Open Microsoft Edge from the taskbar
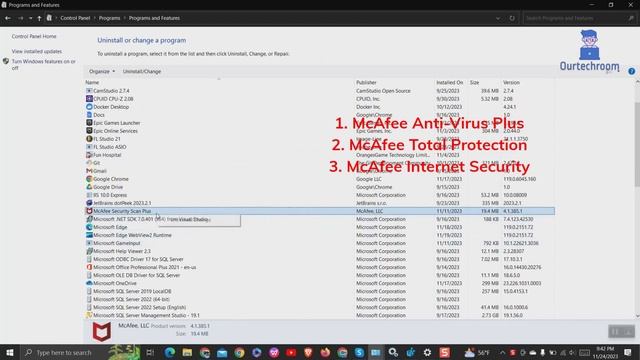This screenshot has width=640, height=360. (170, 352)
